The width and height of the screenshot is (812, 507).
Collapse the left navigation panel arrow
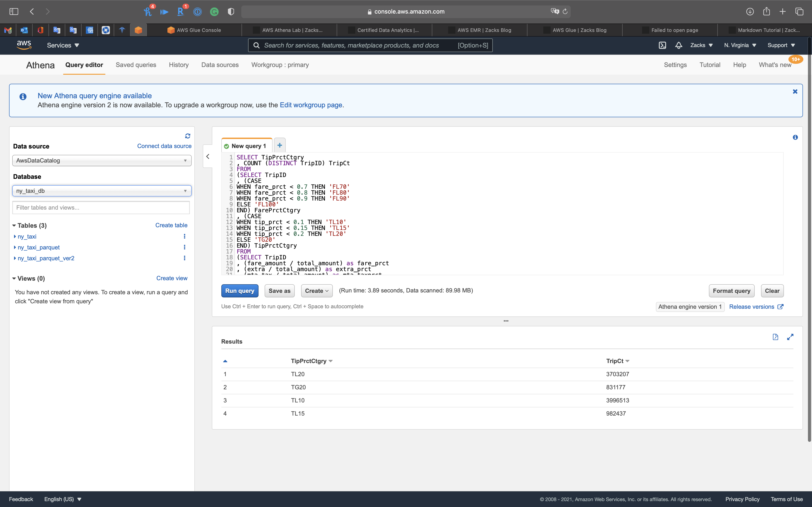[208, 157]
